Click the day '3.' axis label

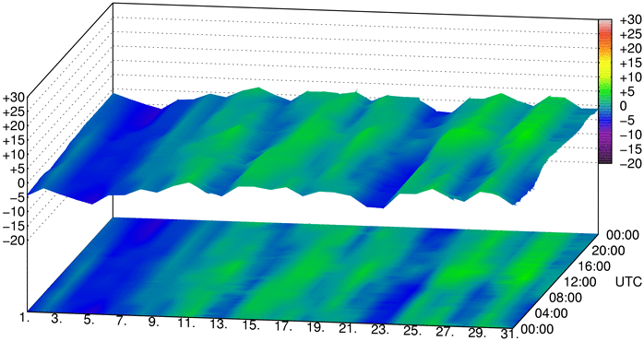tap(56, 319)
